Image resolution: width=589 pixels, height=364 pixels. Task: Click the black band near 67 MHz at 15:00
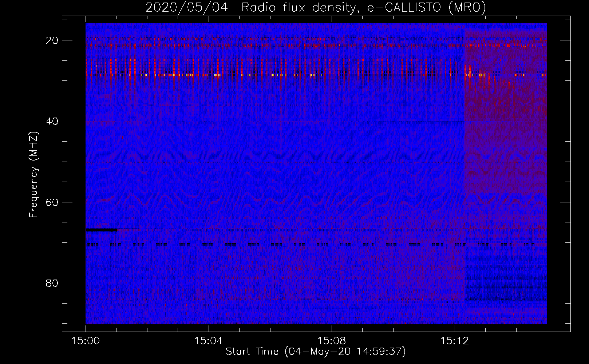(102, 230)
